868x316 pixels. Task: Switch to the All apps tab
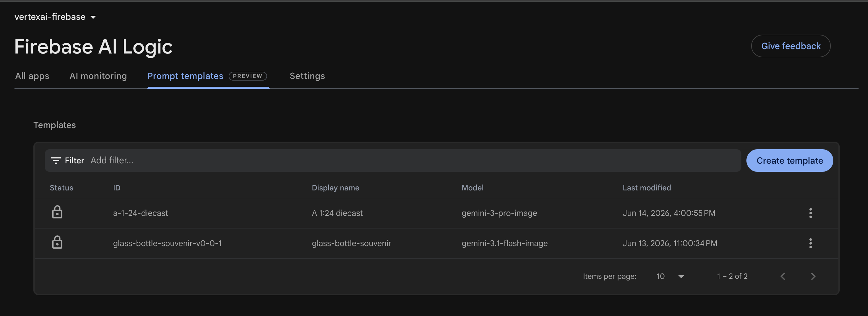(32, 76)
